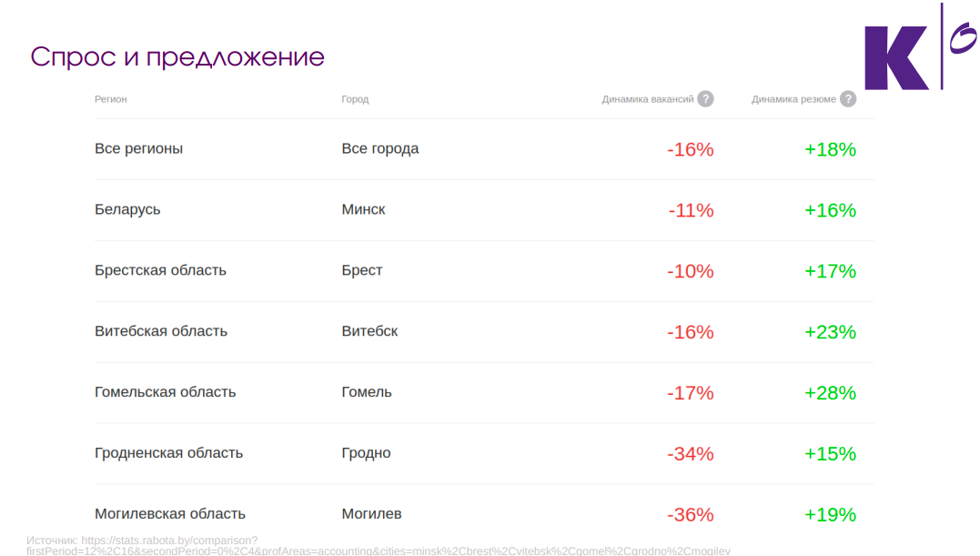Click the -34% vacancy value for Гродно

pos(690,453)
